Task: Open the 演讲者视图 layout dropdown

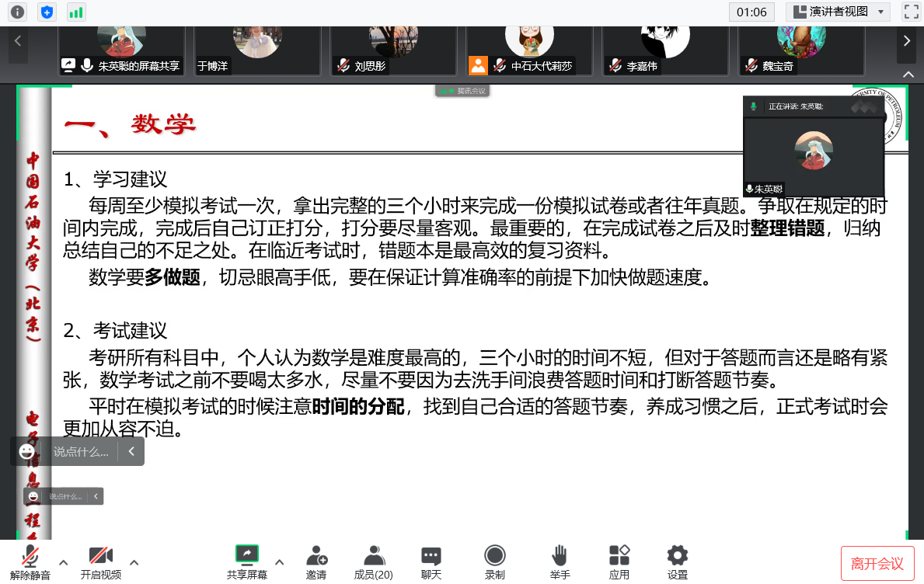Action: tap(838, 12)
